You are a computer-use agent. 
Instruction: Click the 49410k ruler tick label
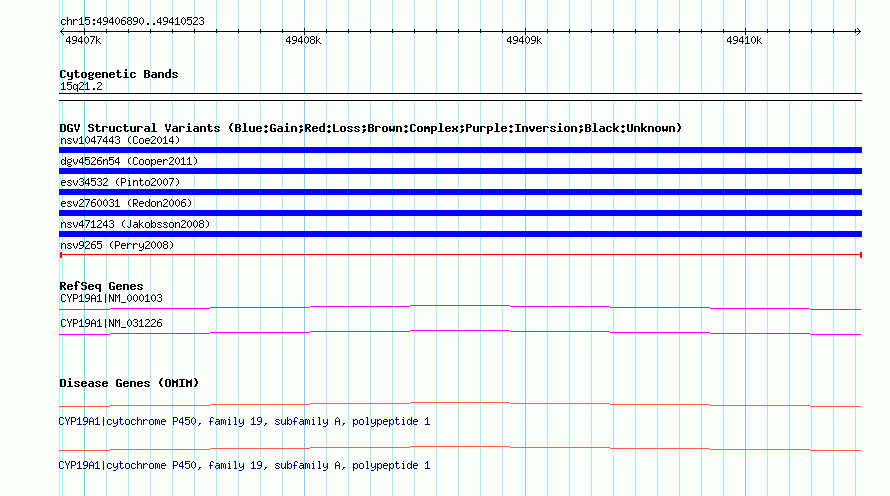pos(744,40)
